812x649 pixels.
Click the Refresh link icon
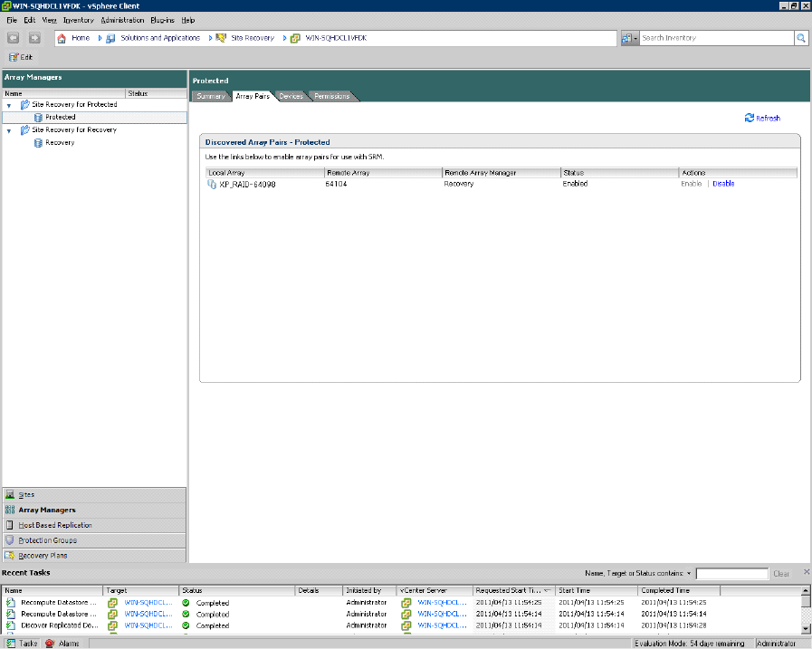749,118
